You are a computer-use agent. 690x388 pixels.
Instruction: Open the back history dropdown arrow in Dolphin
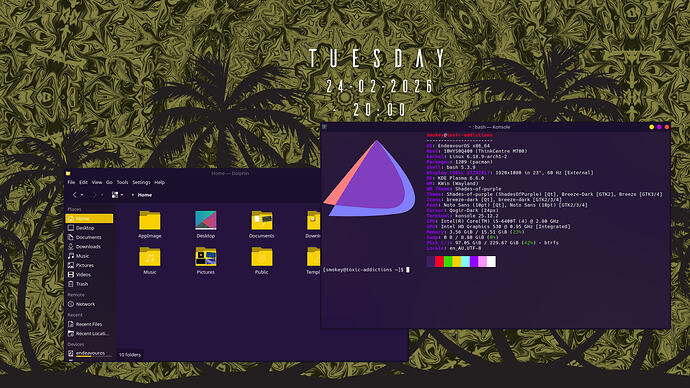point(82,195)
